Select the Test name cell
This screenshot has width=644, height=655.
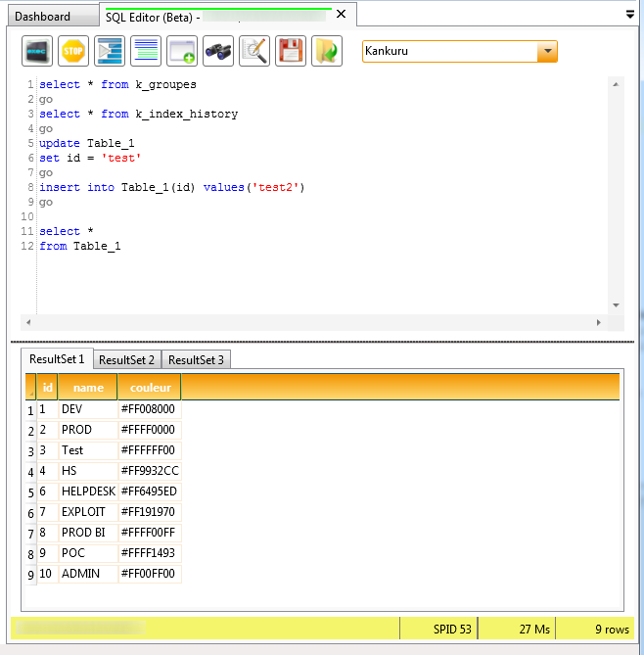tap(88, 450)
